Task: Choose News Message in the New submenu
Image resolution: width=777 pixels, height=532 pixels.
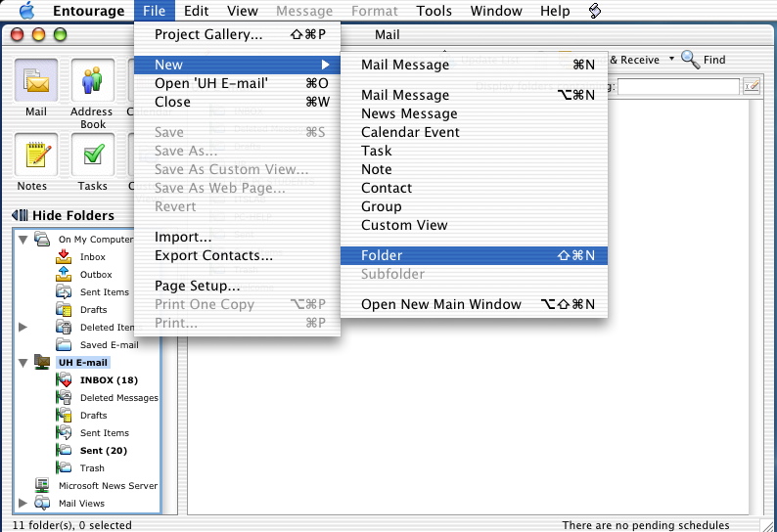Action: 475,113
